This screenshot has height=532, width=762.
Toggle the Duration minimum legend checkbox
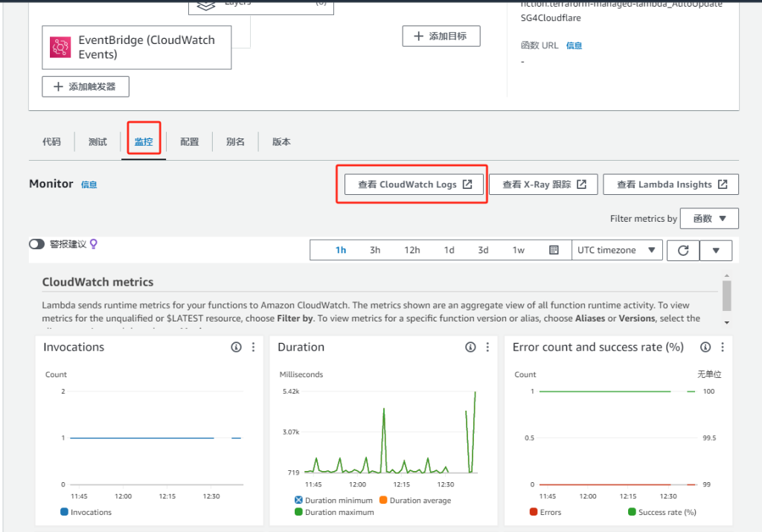pyautogui.click(x=299, y=501)
